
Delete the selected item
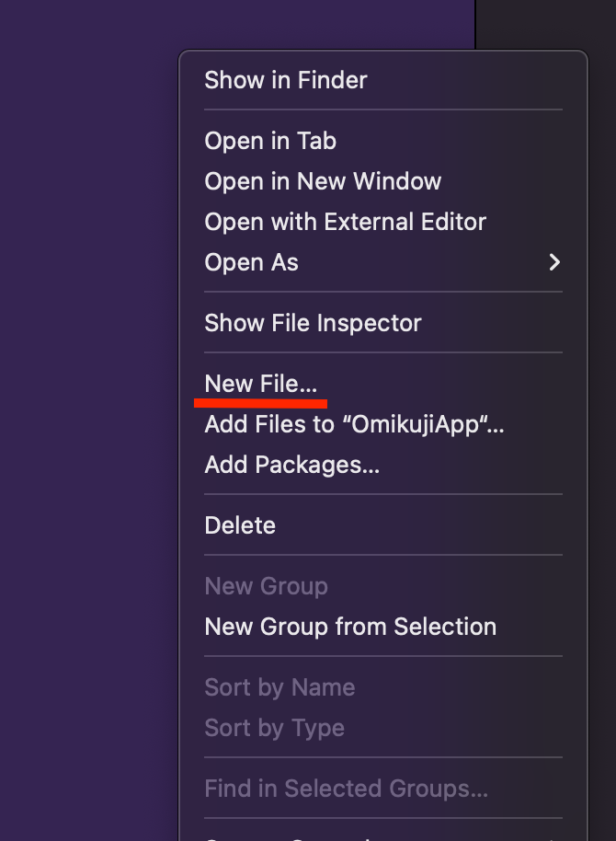(x=240, y=524)
